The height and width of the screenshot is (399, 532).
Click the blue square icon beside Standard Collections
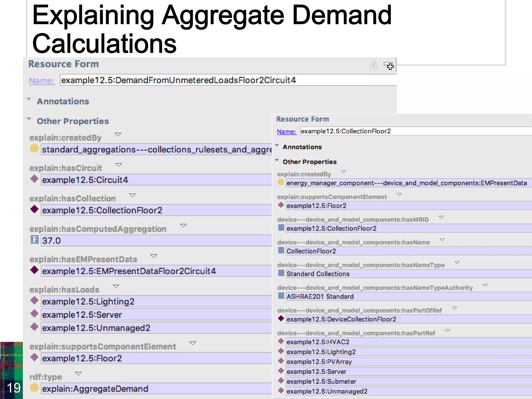(x=281, y=273)
